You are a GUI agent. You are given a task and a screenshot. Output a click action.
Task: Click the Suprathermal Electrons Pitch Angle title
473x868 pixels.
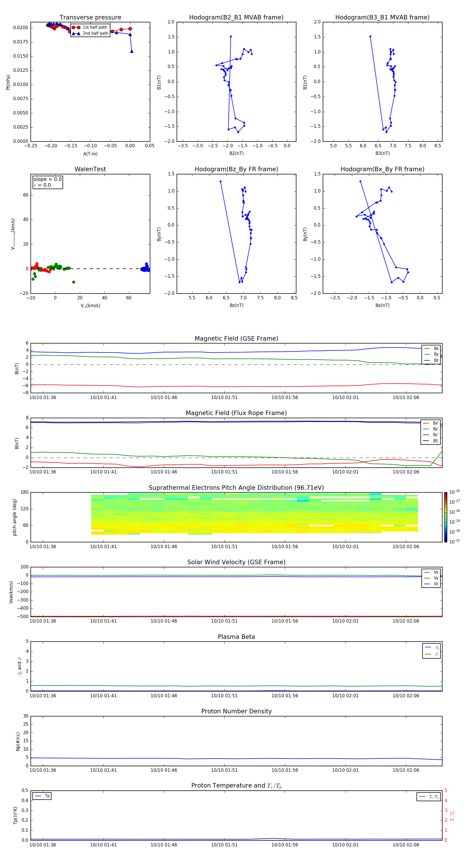click(x=236, y=488)
